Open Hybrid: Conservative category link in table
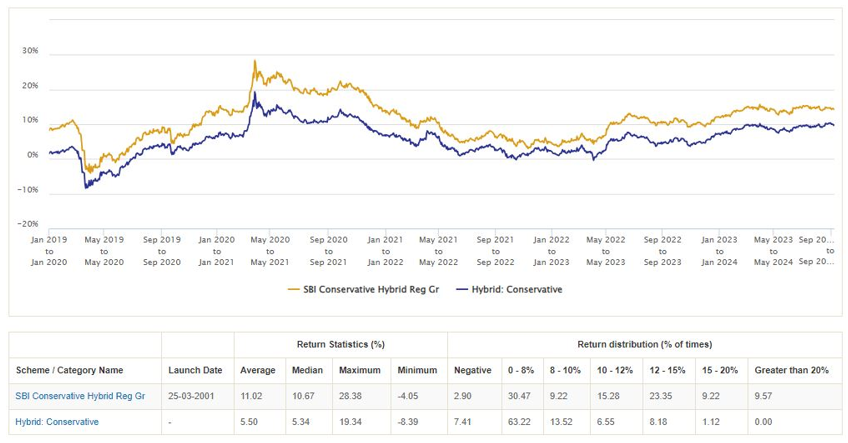The height and width of the screenshot is (443, 848). (x=57, y=422)
